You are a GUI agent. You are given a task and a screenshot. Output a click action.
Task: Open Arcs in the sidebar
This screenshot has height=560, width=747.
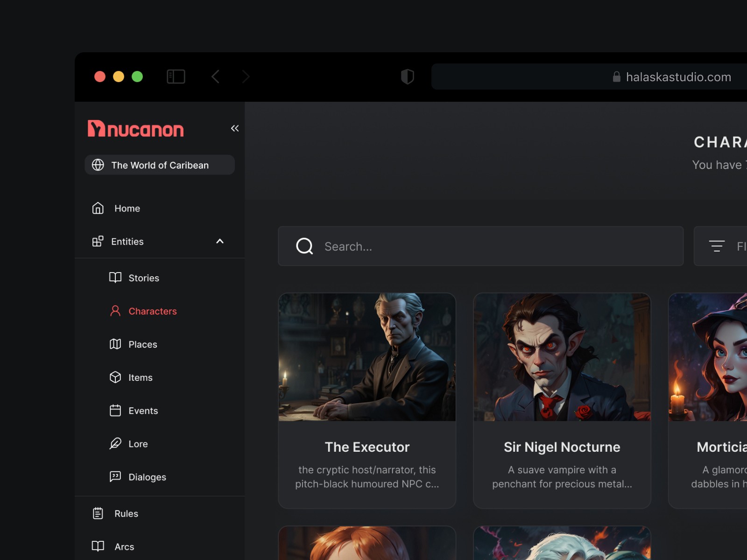point(124,546)
